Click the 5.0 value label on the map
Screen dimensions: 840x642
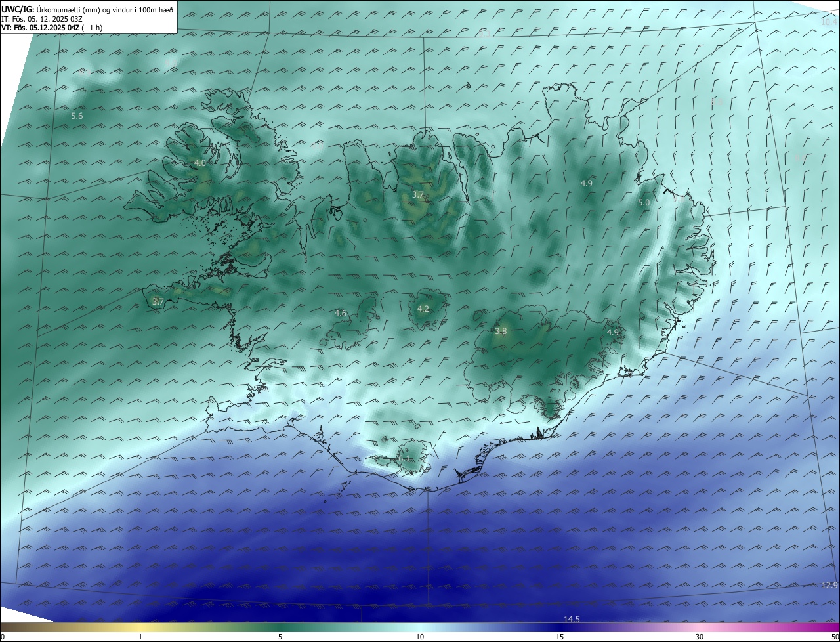(644, 203)
